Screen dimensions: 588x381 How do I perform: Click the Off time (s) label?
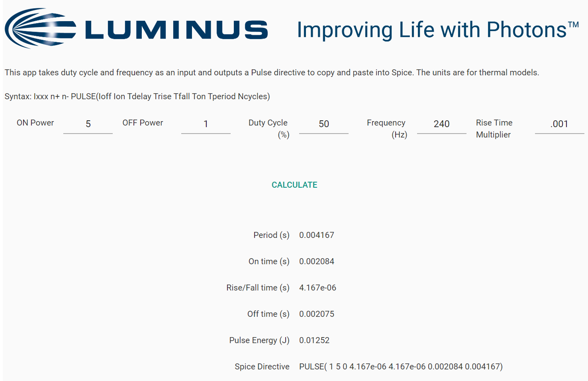(268, 314)
